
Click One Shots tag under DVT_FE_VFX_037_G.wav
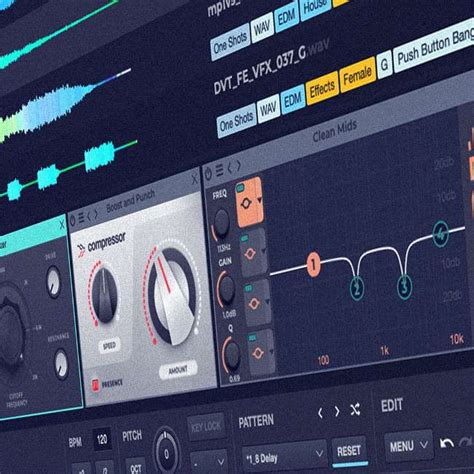(x=236, y=121)
